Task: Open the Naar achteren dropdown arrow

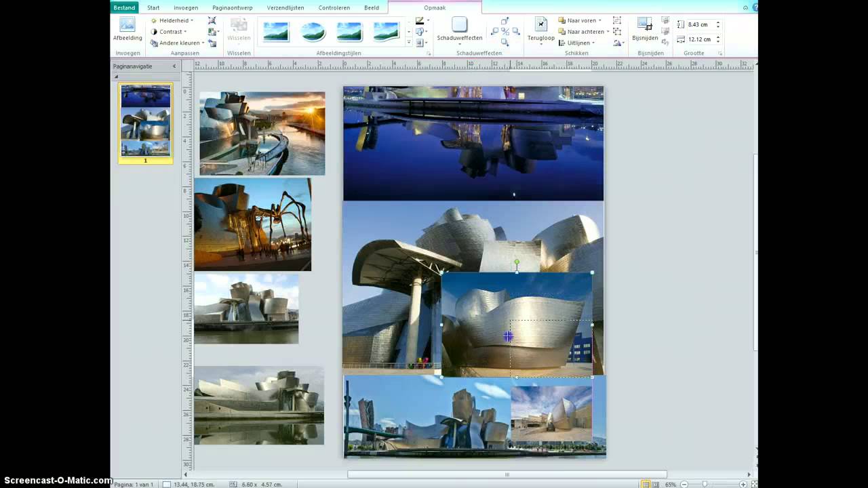Action: (608, 32)
